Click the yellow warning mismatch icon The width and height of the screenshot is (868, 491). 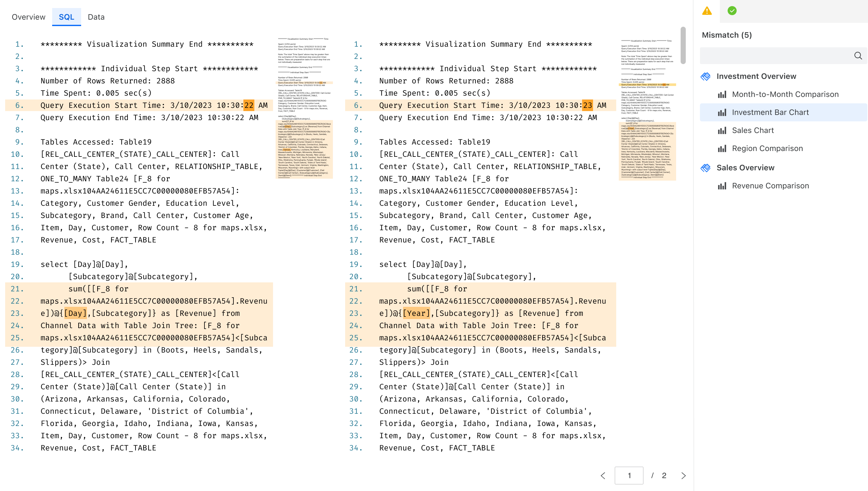pos(706,11)
